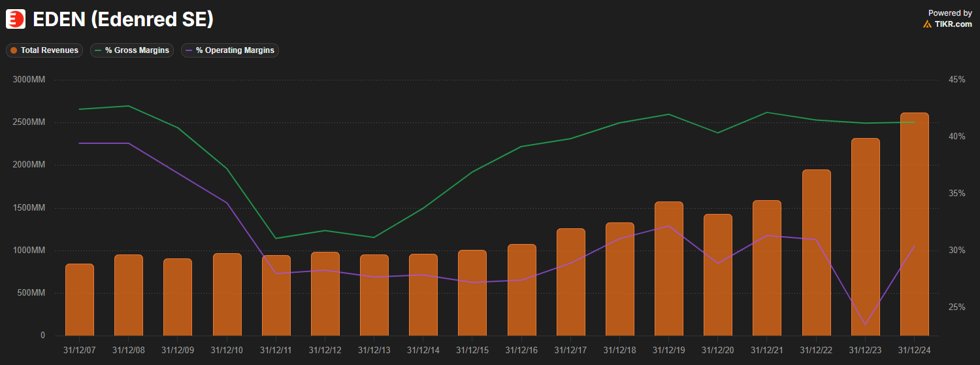Click the 500MM left axis label

31,293
